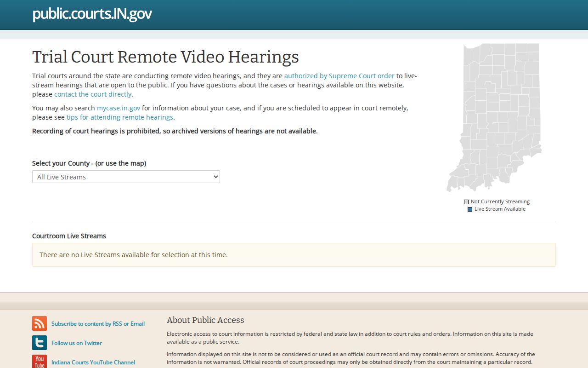The height and width of the screenshot is (368, 588).
Task: Open the Follow us on Twitter link
Action: [77, 343]
